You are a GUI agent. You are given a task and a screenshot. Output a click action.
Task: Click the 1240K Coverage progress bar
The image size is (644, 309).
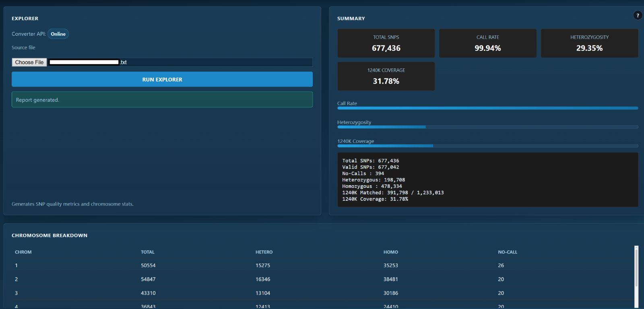click(x=487, y=146)
